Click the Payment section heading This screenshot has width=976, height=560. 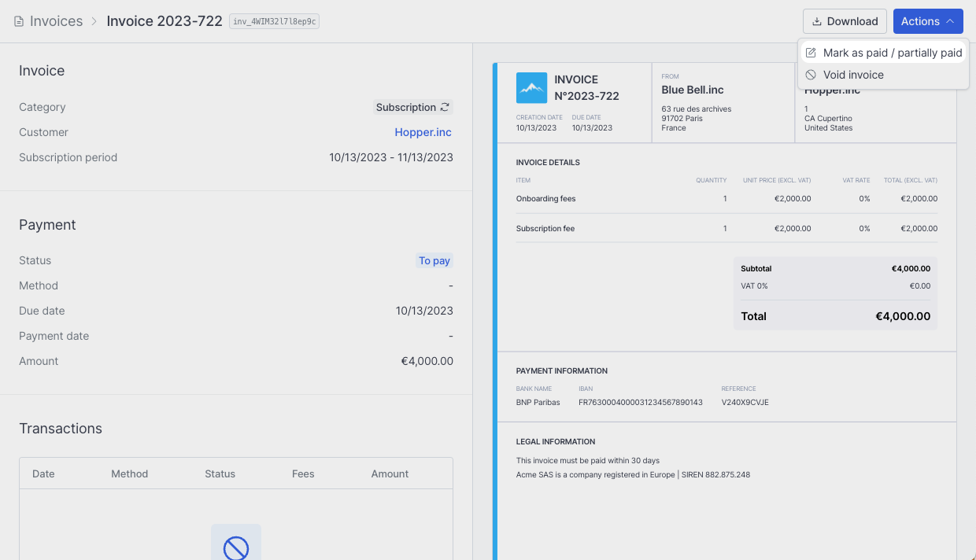[47, 225]
